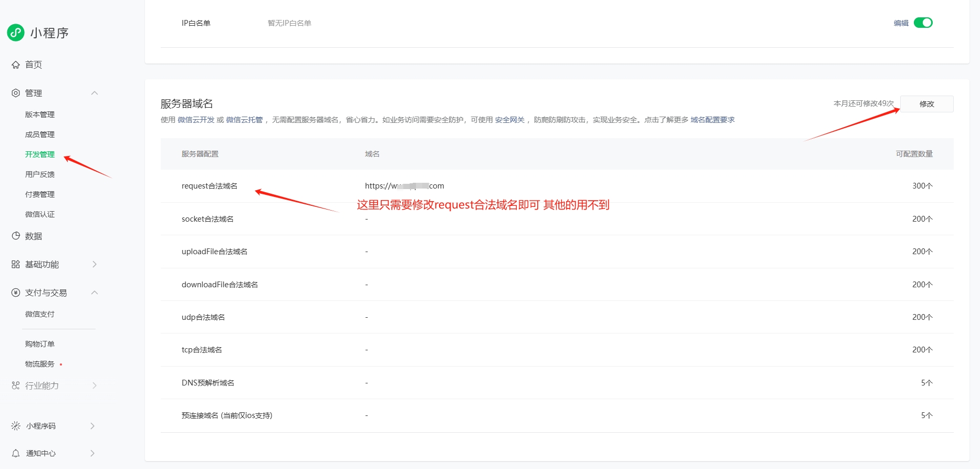The image size is (980, 469).
Task: Click the hexagon icon beside 管理
Action: pos(16,93)
